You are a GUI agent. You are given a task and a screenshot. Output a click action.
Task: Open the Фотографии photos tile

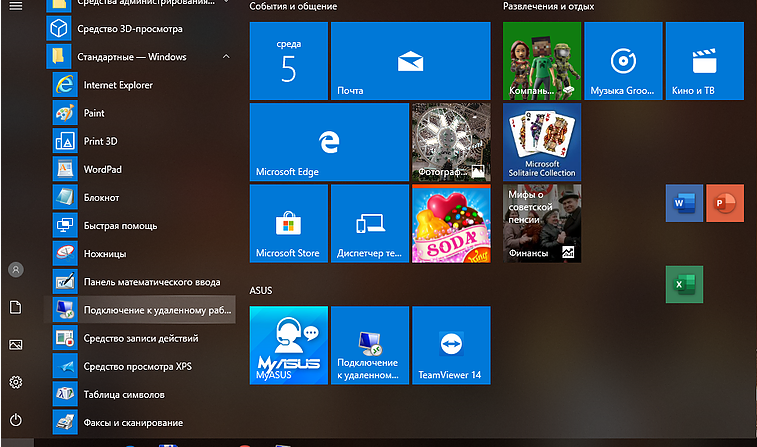[x=451, y=142]
